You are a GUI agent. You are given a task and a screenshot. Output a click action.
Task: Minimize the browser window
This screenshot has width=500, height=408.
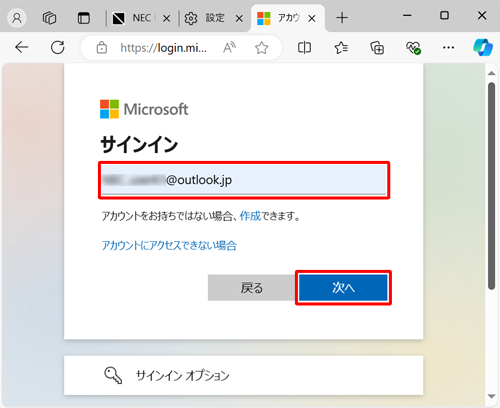[407, 15]
